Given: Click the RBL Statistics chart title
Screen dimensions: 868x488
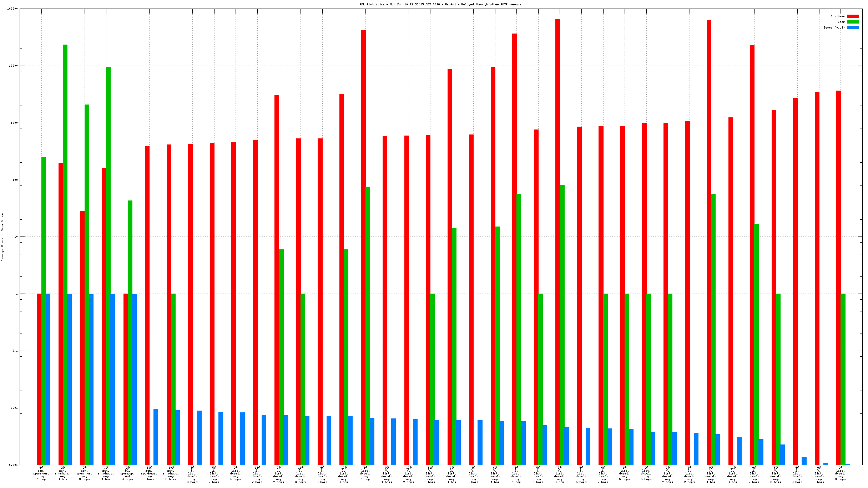Looking at the screenshot, I should coord(440,4).
